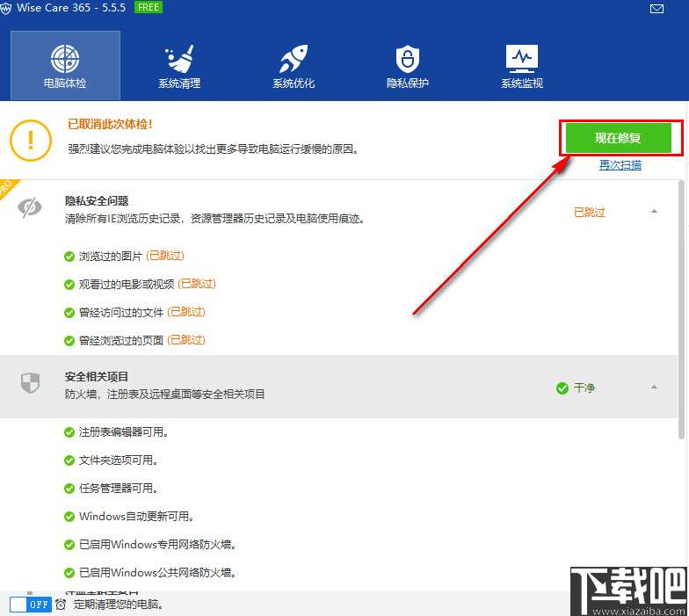Go to the 隐私保护 tab
The image size is (689, 616).
(408, 65)
